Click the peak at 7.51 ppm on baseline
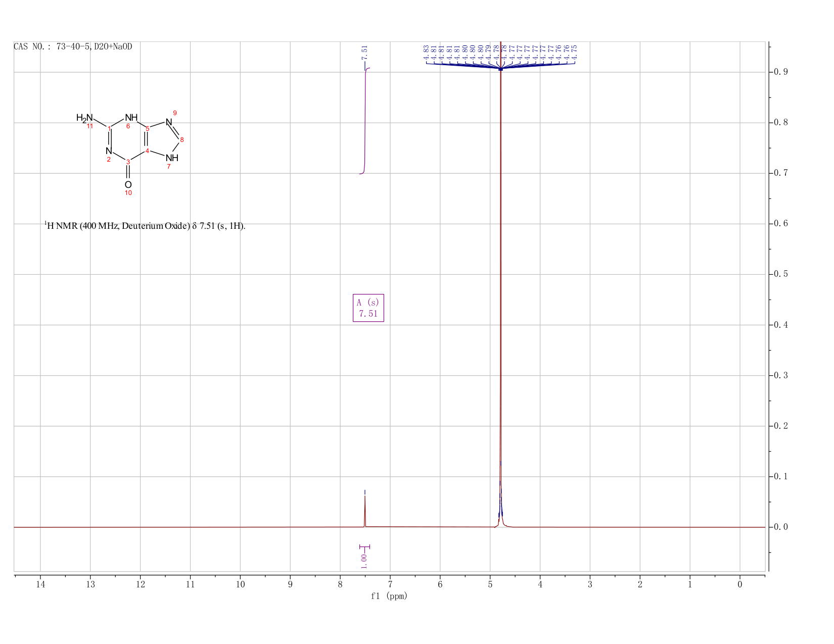Screen dimensions: 834x644 pos(365,511)
